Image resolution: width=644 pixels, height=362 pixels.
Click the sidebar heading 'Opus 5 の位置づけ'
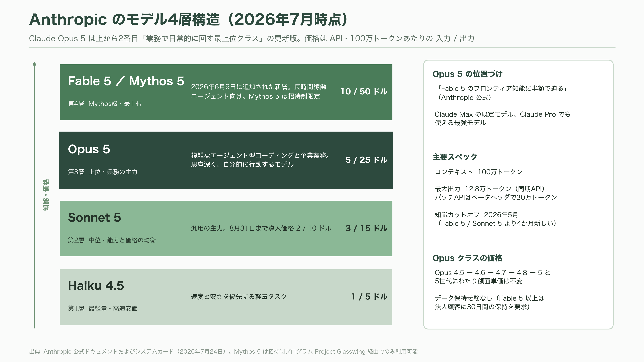coord(467,74)
